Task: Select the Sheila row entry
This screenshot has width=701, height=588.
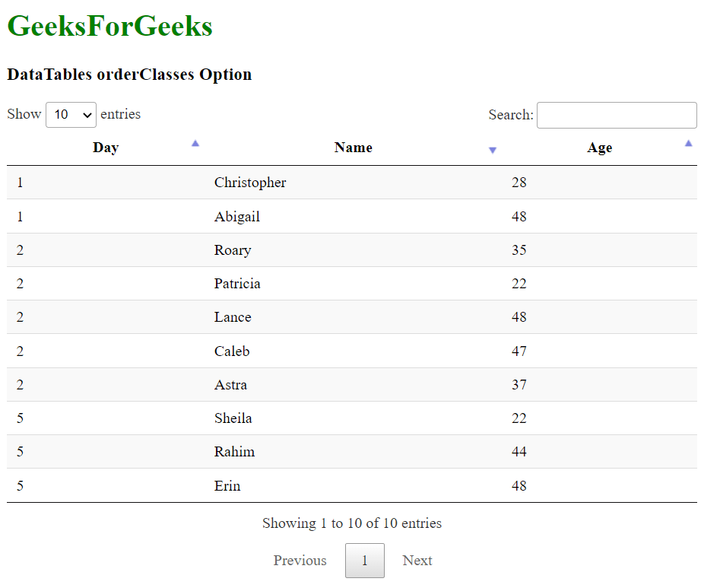Action: pos(233,418)
